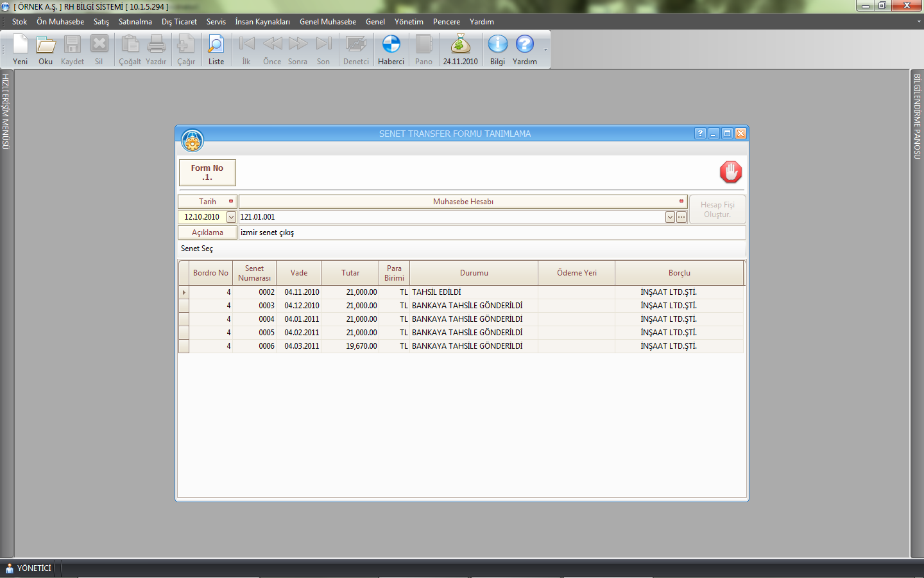Click the Yardım question mark icon
Image resolution: width=924 pixels, height=578 pixels.
[524, 46]
